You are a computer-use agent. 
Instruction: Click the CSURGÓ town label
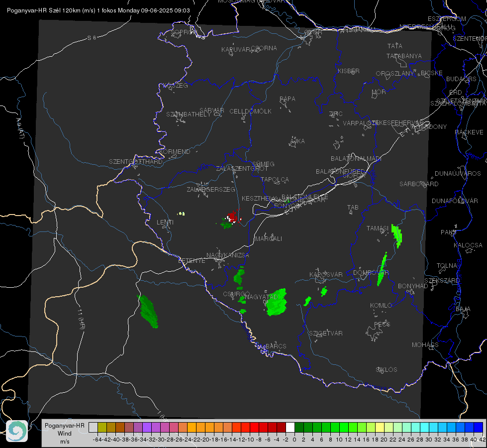236,294
